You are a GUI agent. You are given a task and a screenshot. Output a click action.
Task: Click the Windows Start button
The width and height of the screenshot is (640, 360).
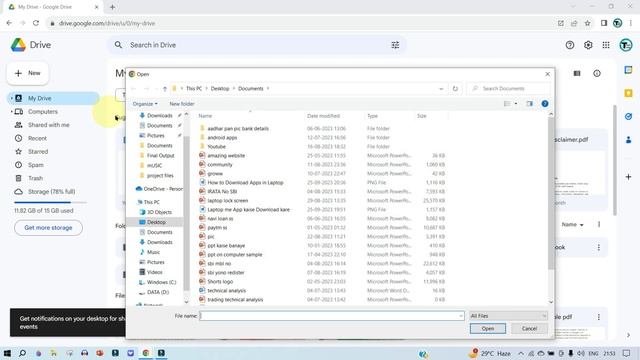coord(7,353)
